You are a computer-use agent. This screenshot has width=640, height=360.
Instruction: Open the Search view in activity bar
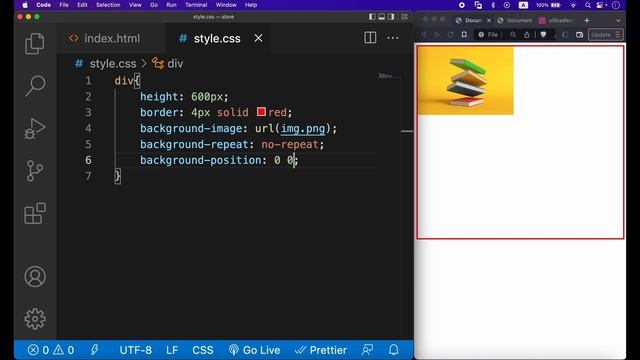[35, 85]
